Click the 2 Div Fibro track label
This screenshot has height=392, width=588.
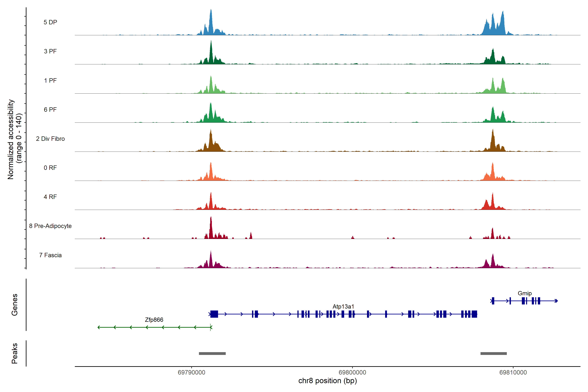click(50, 139)
